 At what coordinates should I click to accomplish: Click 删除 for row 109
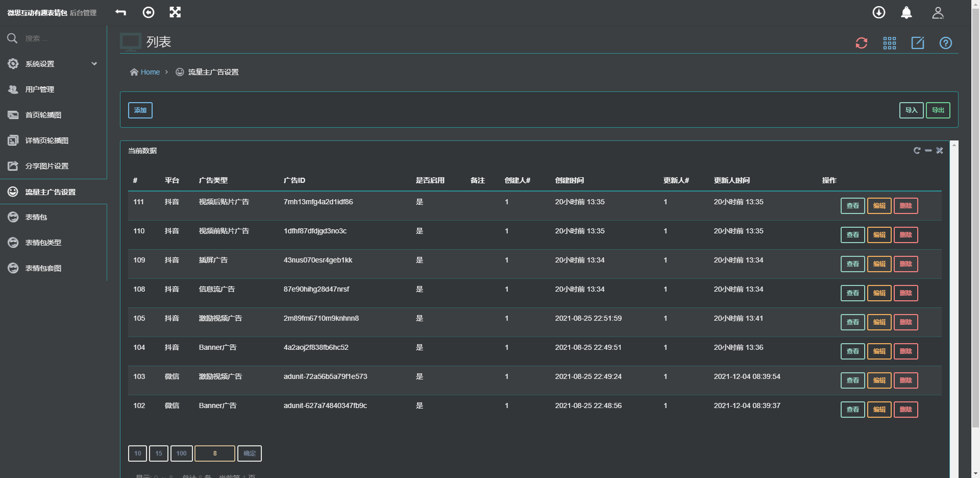(906, 264)
